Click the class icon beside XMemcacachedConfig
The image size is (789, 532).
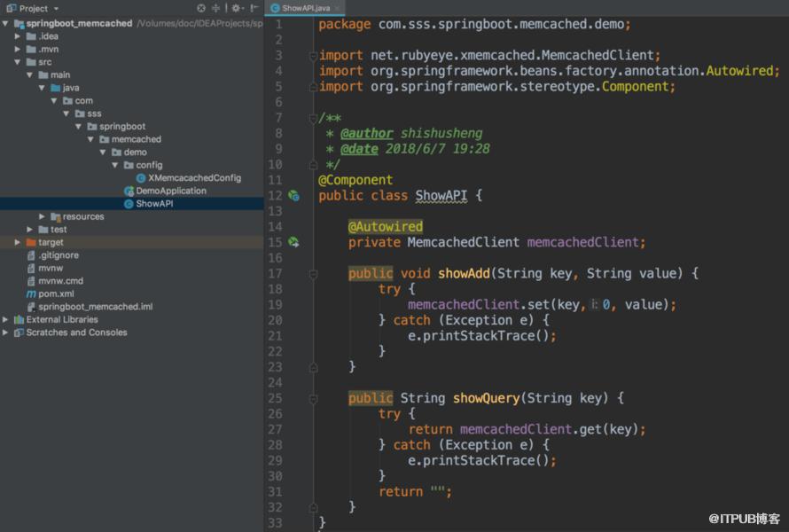click(x=141, y=178)
